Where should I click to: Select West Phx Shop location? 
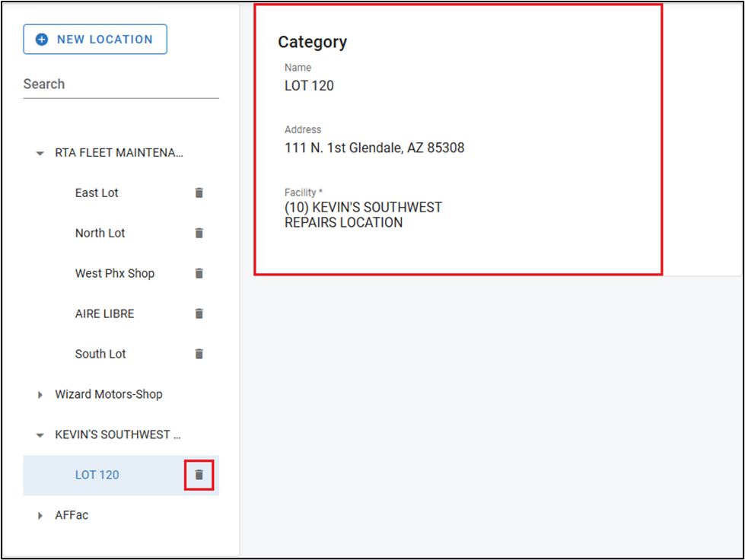pyautogui.click(x=114, y=273)
